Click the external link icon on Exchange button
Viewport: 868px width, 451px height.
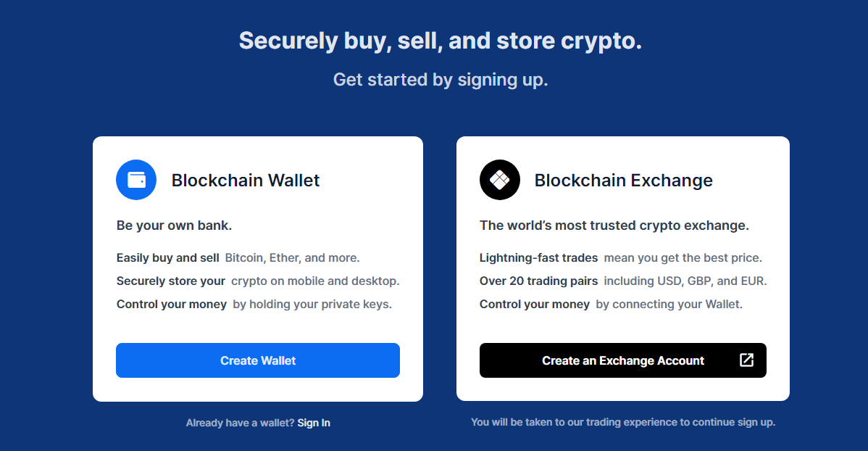746,360
